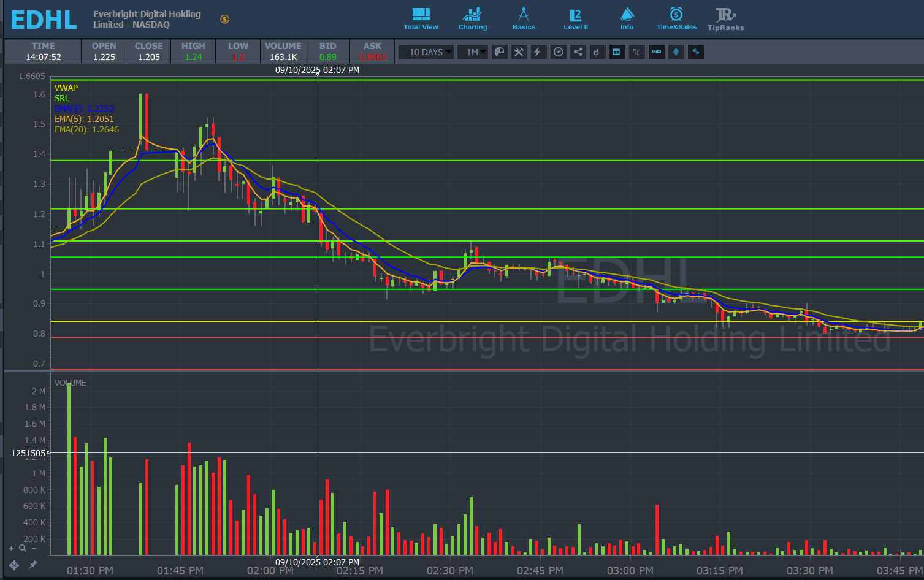924x580 pixels.
Task: Click the 1251505 volume crosshair label
Action: [x=28, y=453]
